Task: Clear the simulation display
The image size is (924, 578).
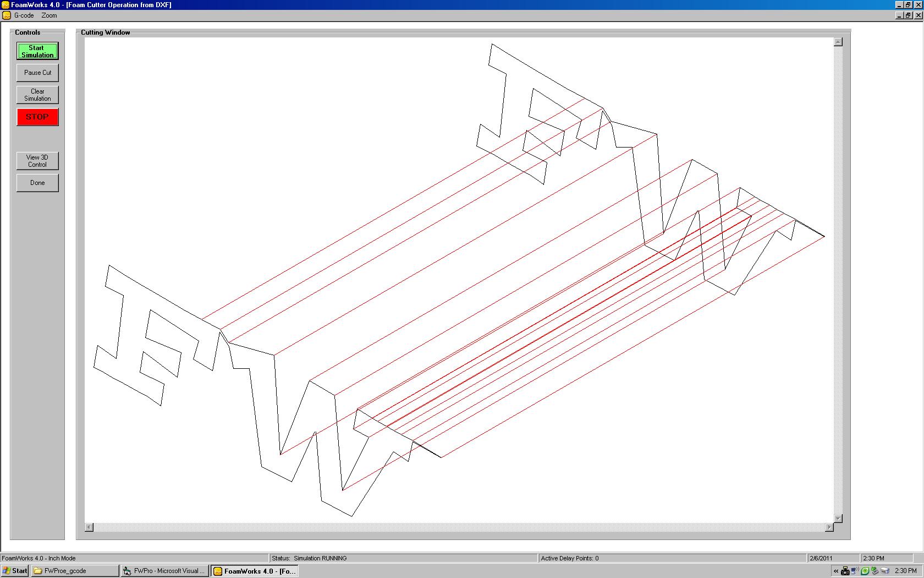Action: pos(37,95)
